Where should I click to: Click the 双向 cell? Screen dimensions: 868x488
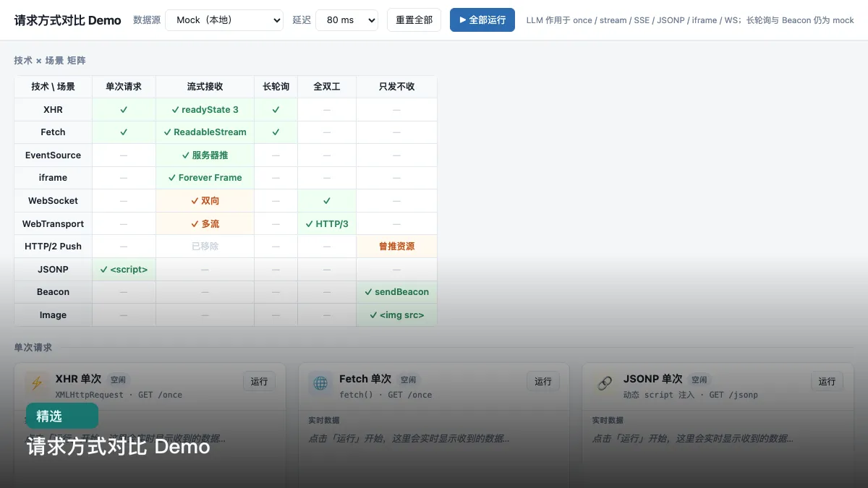(205, 201)
